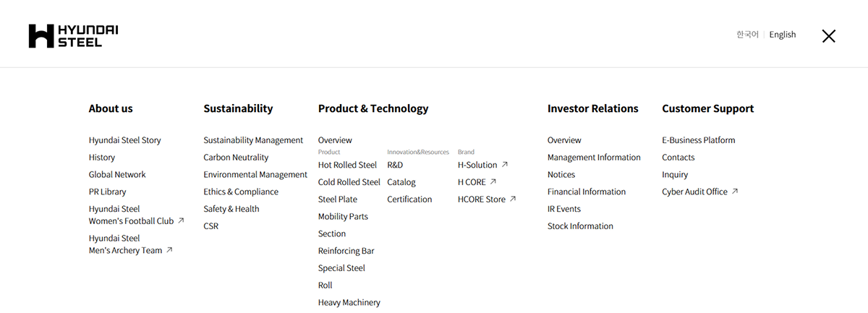Open the About us section heading
Image resolution: width=868 pixels, height=313 pixels.
[111, 108]
